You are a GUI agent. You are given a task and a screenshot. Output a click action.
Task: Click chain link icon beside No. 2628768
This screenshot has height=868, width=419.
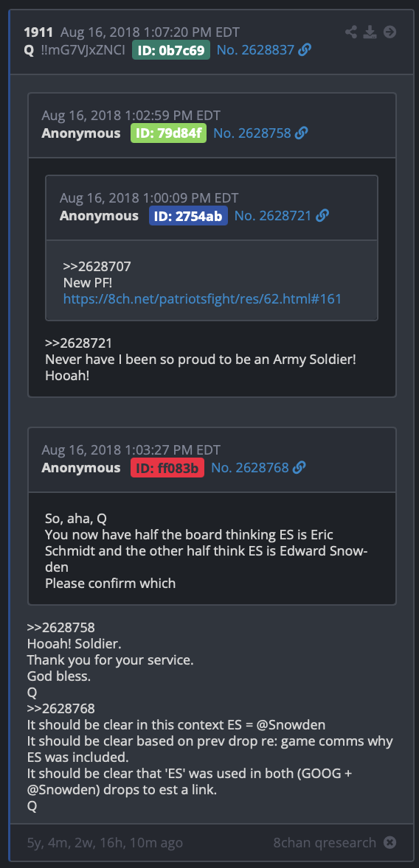coord(299,468)
